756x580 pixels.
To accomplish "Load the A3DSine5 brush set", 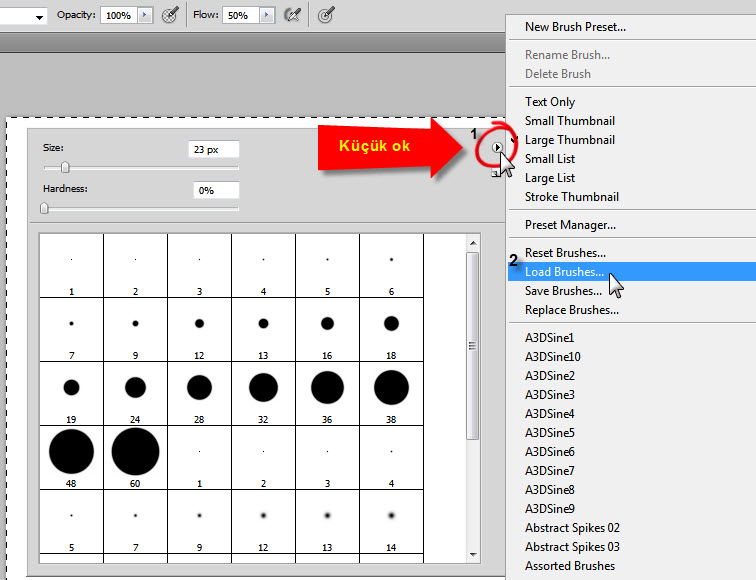I will [550, 433].
